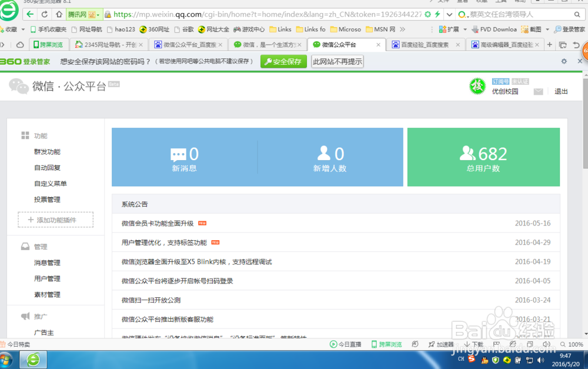Open announcement 微信扫一扫开放公测

151,300
